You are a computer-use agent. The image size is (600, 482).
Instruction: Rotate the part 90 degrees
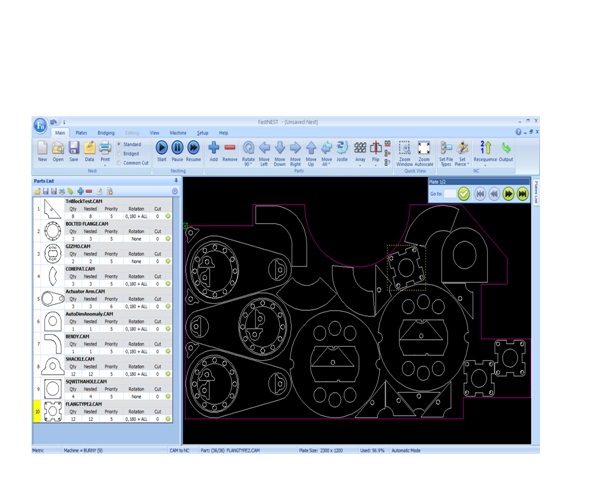248,148
